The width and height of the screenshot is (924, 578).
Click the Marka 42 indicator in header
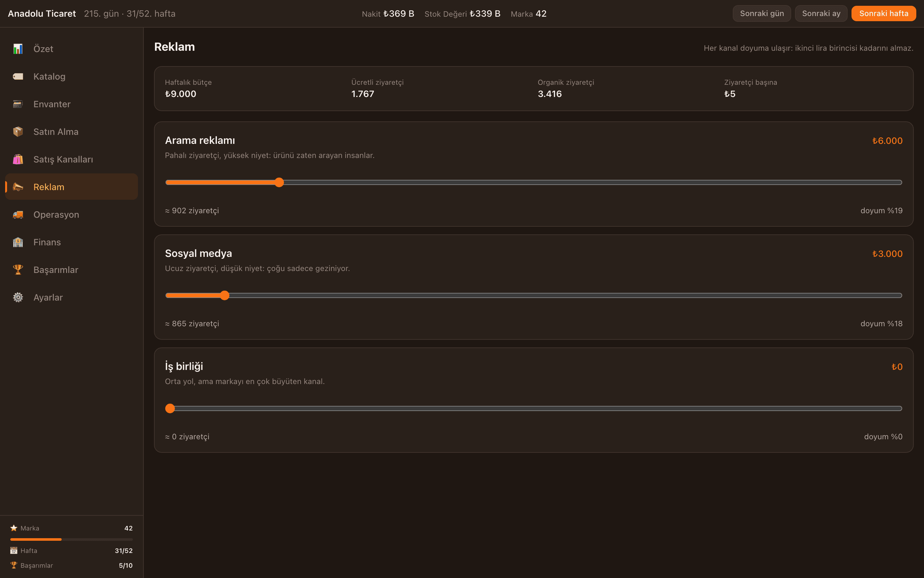click(x=528, y=13)
